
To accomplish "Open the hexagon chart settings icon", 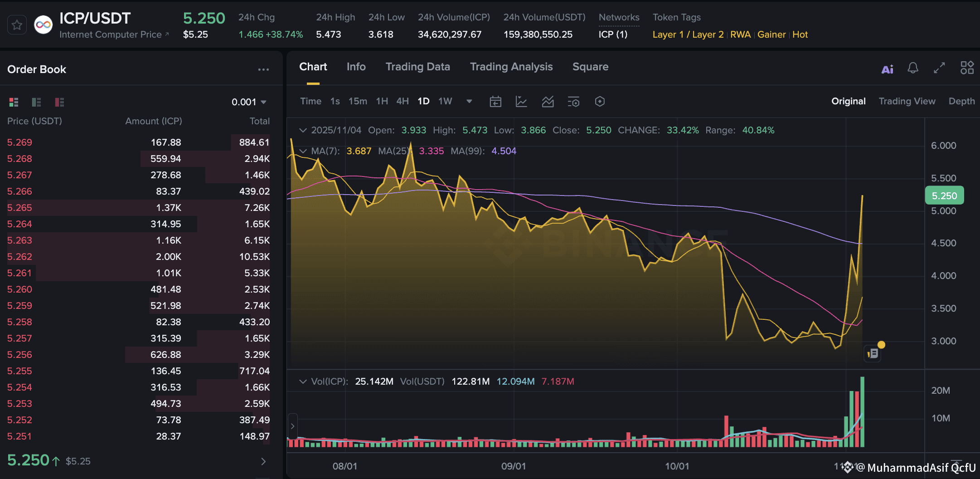I will click(600, 101).
